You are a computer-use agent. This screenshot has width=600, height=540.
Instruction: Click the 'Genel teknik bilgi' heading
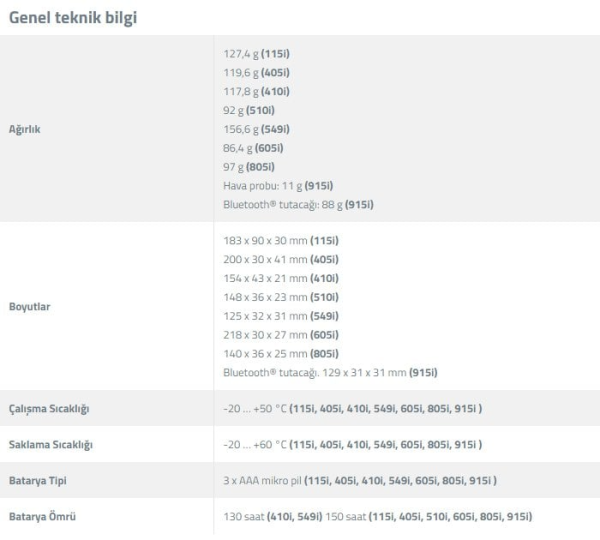coord(73,18)
